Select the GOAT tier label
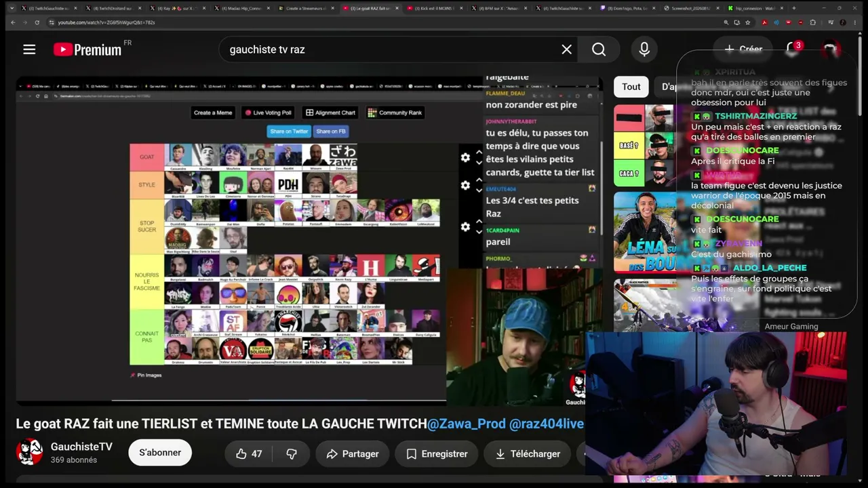Viewport: 868px width, 488px height. [x=146, y=157]
